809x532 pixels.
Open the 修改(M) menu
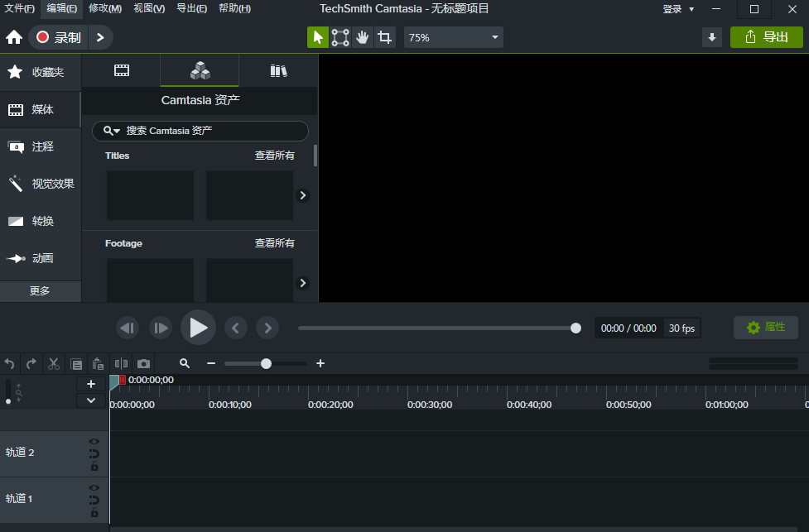pos(105,8)
